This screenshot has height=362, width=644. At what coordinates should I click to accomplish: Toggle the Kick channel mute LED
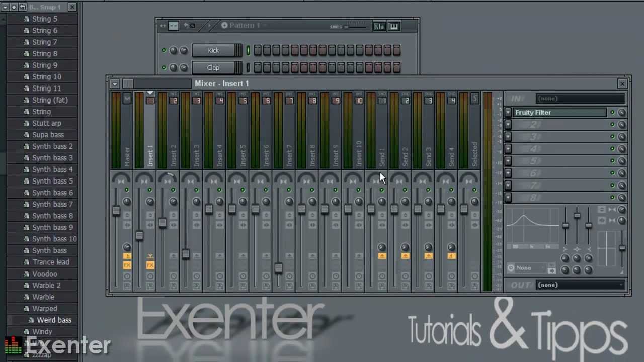pos(164,50)
